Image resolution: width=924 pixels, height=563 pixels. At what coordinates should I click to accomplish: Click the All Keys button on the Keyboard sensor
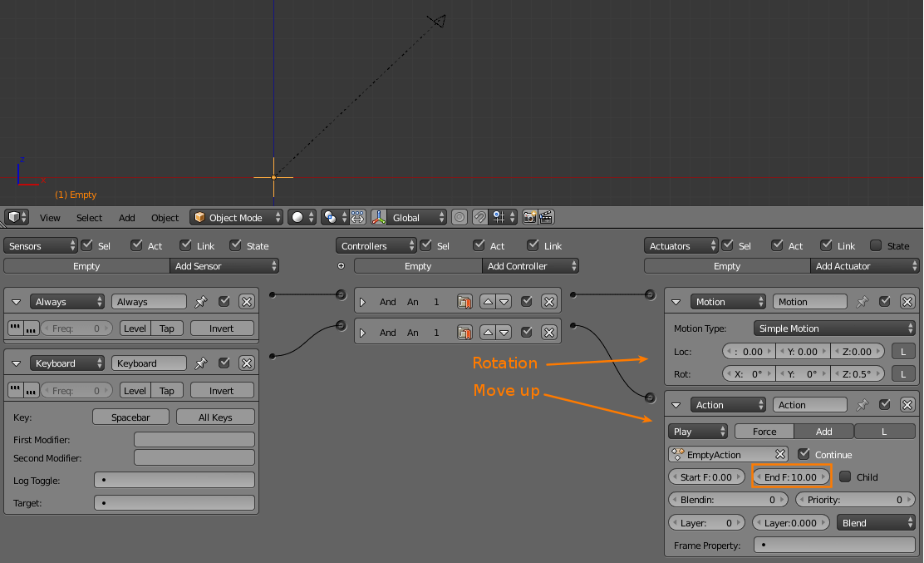click(x=215, y=417)
